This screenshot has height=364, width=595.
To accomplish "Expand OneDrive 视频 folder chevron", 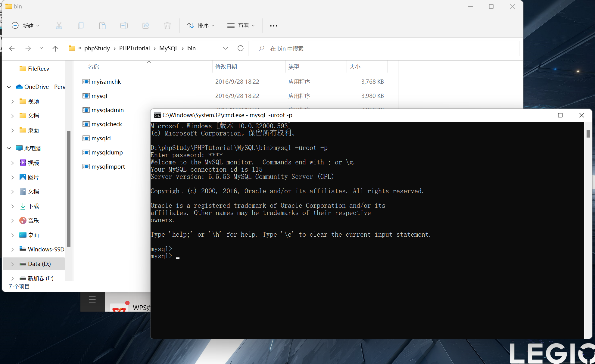I will (12, 101).
